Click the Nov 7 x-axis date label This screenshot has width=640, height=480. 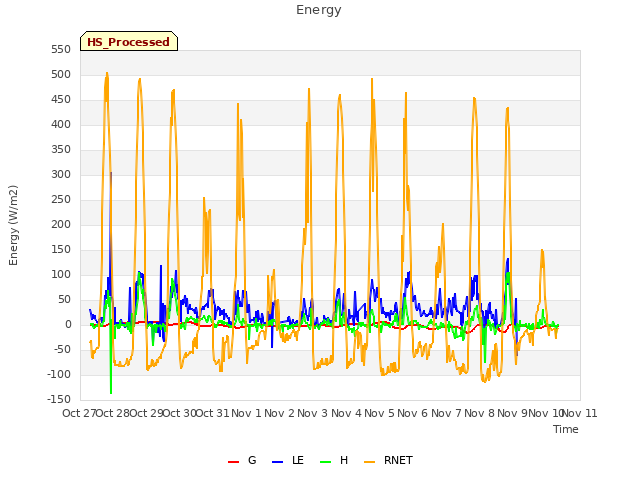coord(446,413)
